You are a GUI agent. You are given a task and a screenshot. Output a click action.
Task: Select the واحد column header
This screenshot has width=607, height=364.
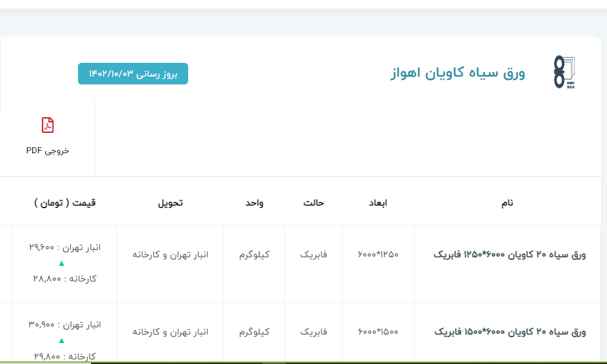(x=254, y=203)
